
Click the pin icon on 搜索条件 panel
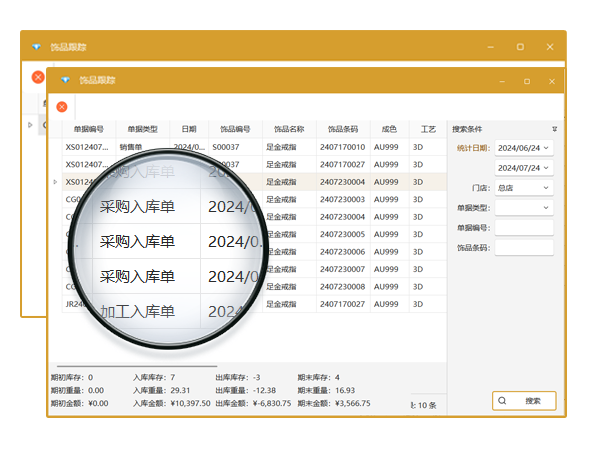click(554, 129)
